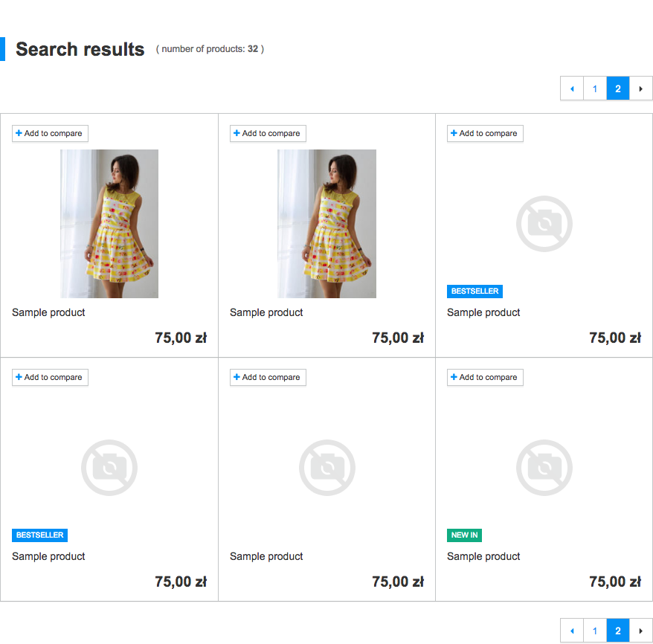Click no-photo placeholder on bottom-middle product

pyautogui.click(x=326, y=468)
